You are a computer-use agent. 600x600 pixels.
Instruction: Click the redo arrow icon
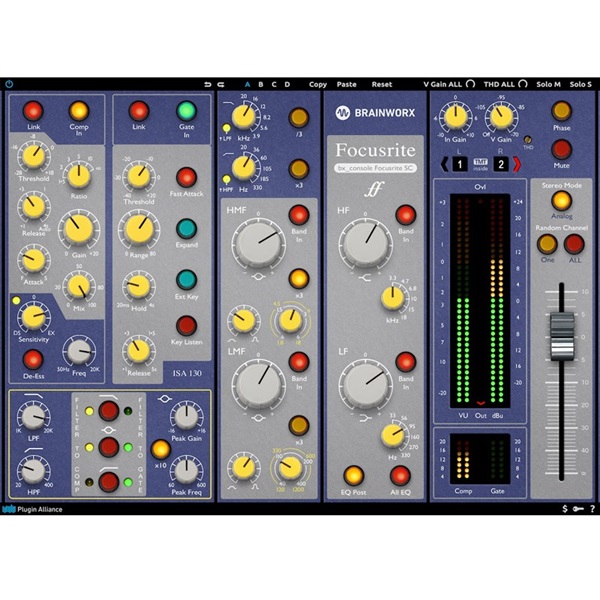(x=223, y=85)
